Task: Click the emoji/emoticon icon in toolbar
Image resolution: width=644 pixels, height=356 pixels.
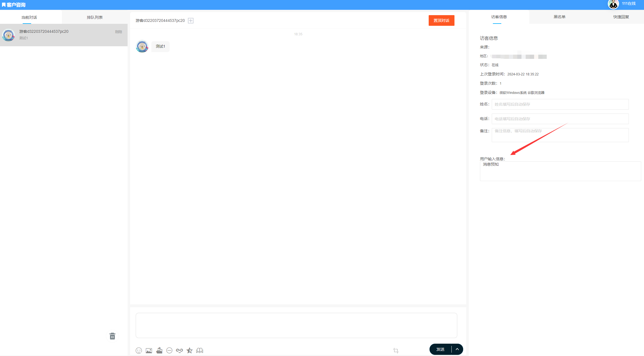Action: tap(139, 350)
